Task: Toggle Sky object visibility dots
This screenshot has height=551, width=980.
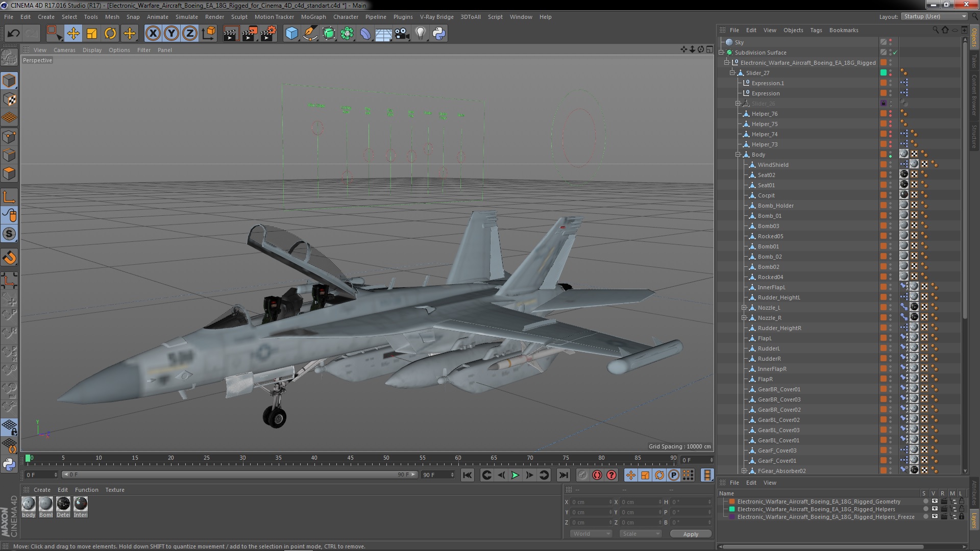Action: pos(891,42)
